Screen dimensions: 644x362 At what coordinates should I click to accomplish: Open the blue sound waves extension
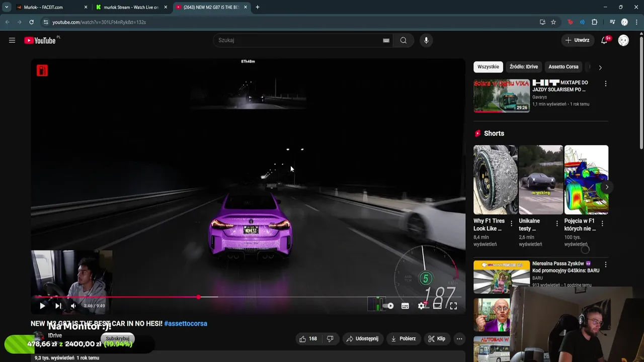(582, 22)
